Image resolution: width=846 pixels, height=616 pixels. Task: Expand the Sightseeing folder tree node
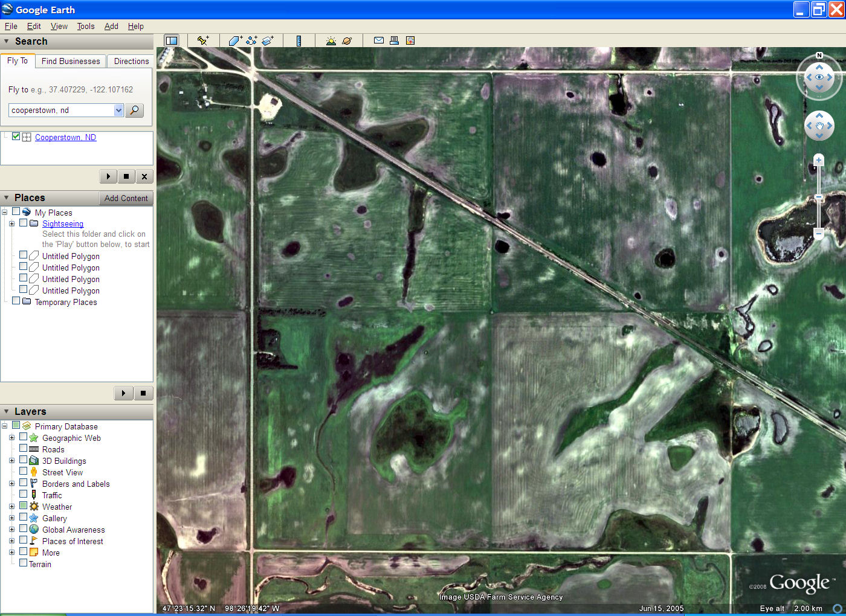[11, 223]
